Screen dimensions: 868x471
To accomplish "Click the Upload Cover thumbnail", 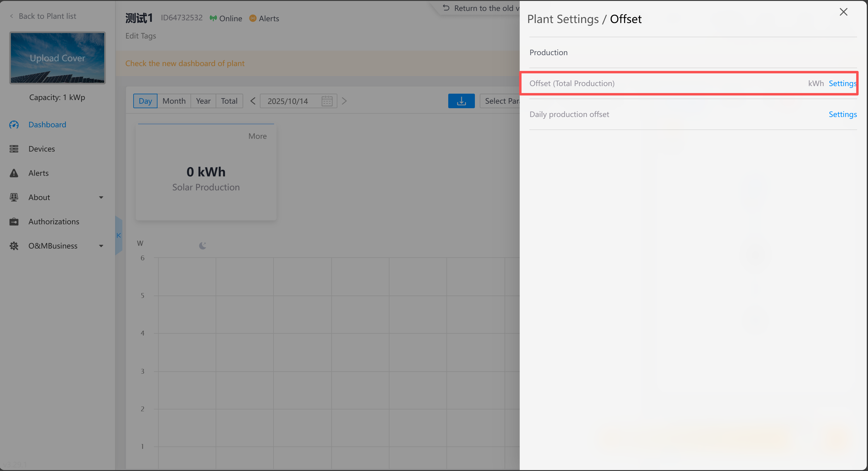I will coord(57,58).
